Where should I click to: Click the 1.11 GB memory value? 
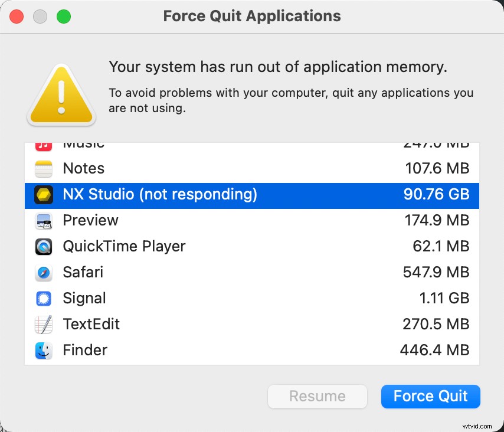444,298
